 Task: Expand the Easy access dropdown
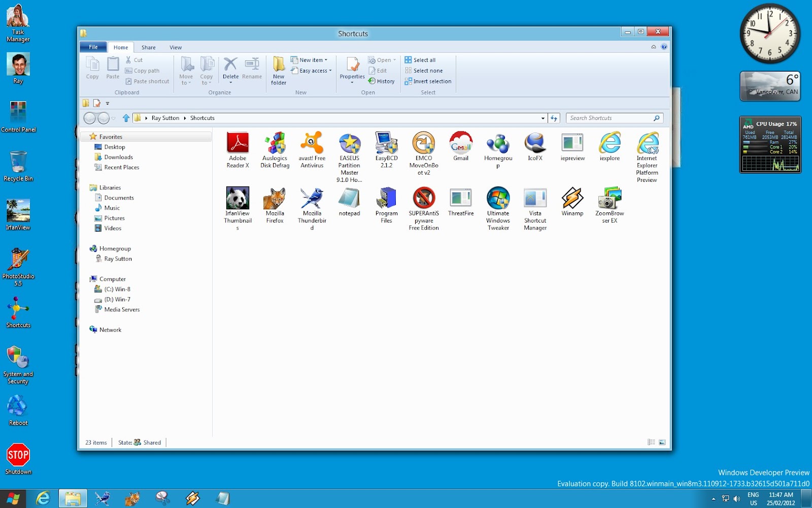point(311,71)
